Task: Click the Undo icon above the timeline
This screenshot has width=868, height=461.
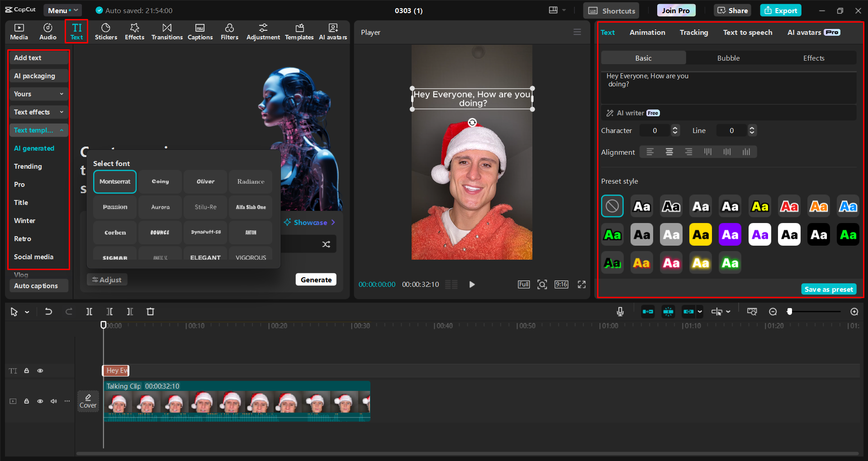Action: 48,311
